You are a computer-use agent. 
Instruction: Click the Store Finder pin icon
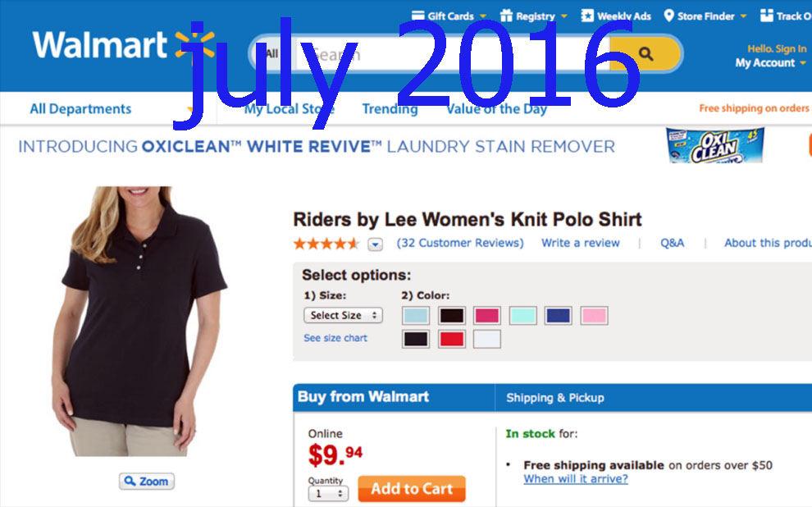(x=668, y=16)
